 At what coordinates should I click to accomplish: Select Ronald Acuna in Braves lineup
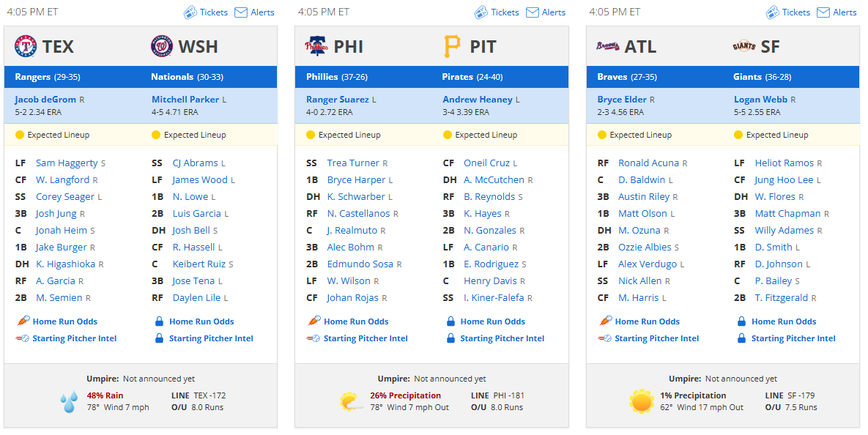(x=648, y=163)
